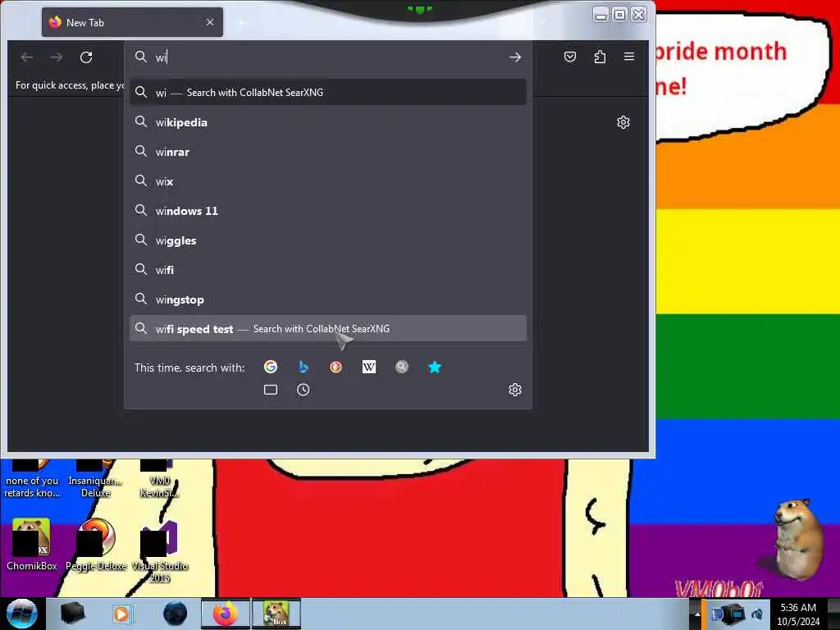The image size is (840, 630).
Task: Choose the wix suggestion
Action: (x=328, y=181)
